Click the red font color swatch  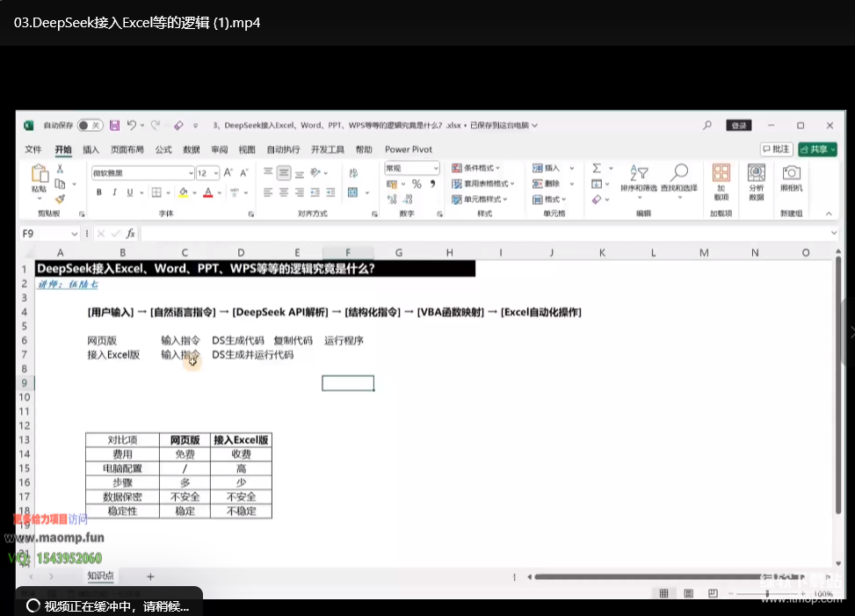tap(207, 192)
